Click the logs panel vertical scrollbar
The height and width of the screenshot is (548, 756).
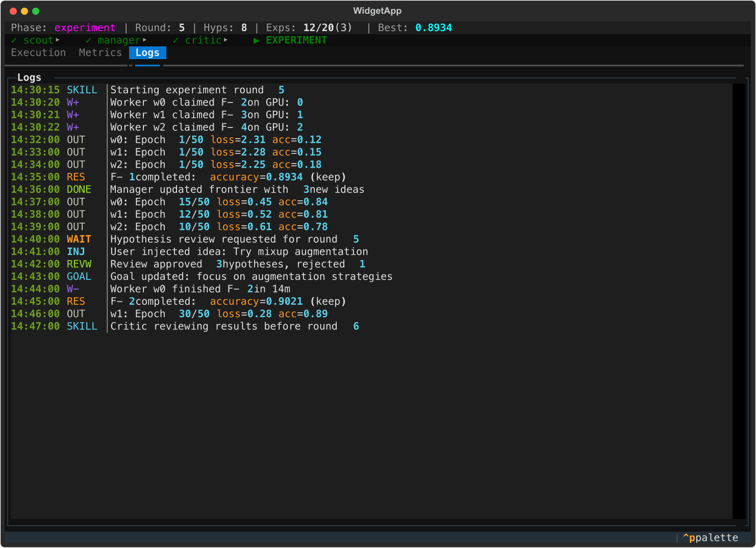click(739, 301)
